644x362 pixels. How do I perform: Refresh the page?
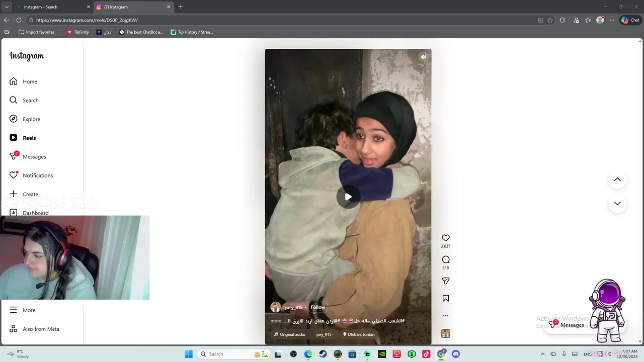tap(19, 20)
